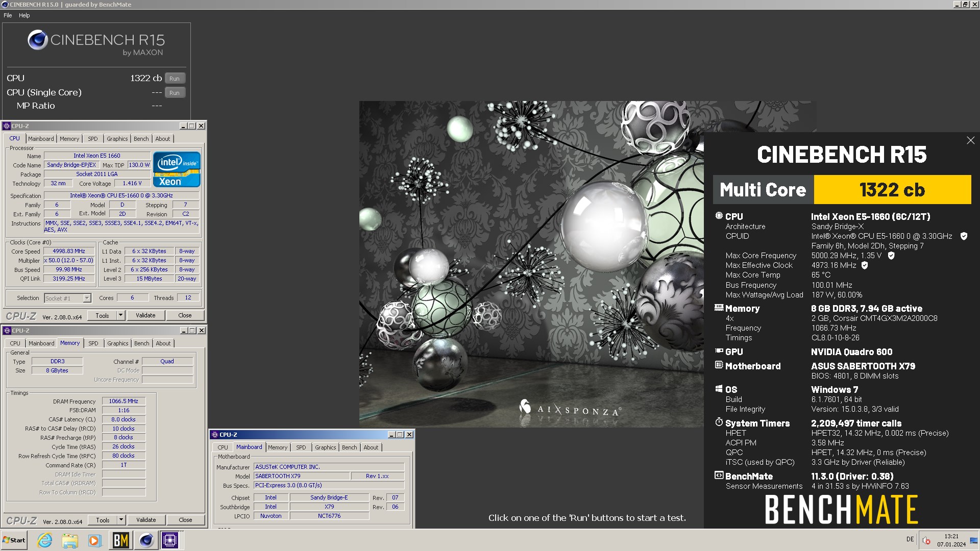Open Socket #1 selection dropdown

pyautogui.click(x=67, y=298)
